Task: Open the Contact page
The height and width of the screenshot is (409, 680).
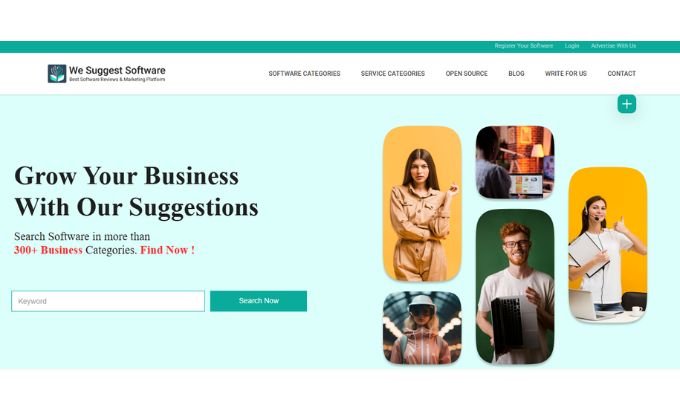Action: [621, 74]
